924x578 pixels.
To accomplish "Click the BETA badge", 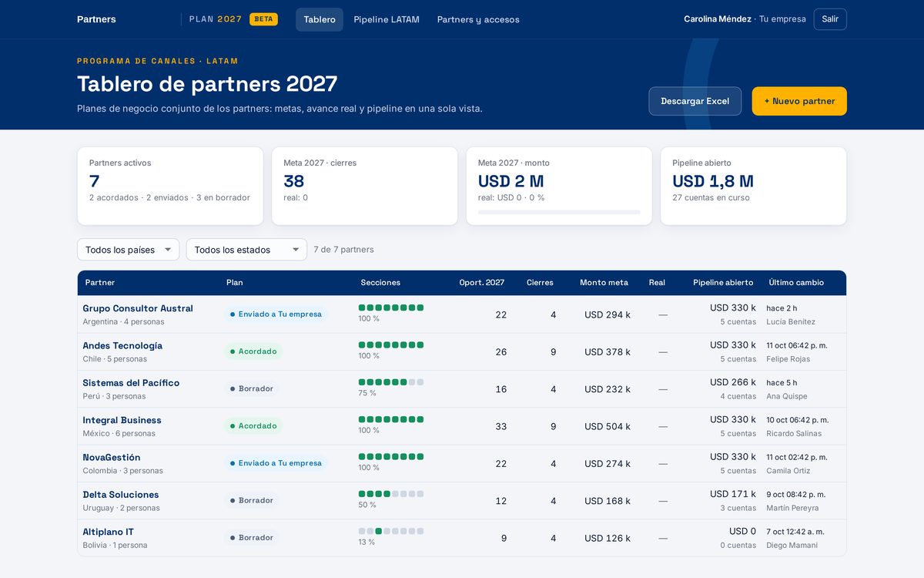I will pos(263,19).
